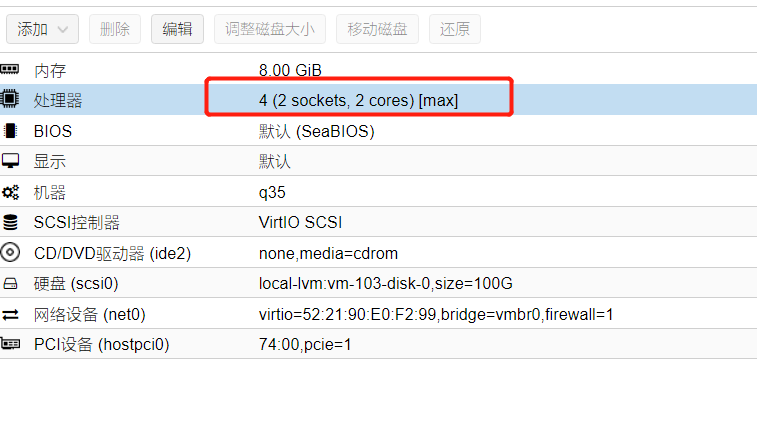Open the 添加 dropdown menu
Image resolution: width=757 pixels, height=440 pixels.
(x=43, y=29)
